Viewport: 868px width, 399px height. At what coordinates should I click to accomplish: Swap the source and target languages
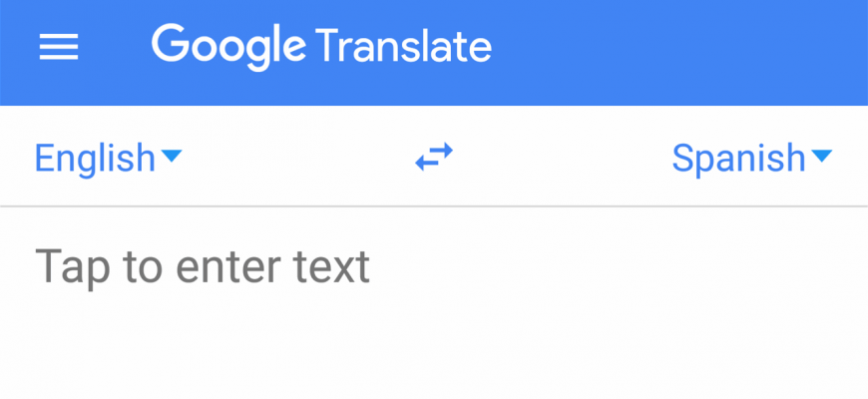434,157
